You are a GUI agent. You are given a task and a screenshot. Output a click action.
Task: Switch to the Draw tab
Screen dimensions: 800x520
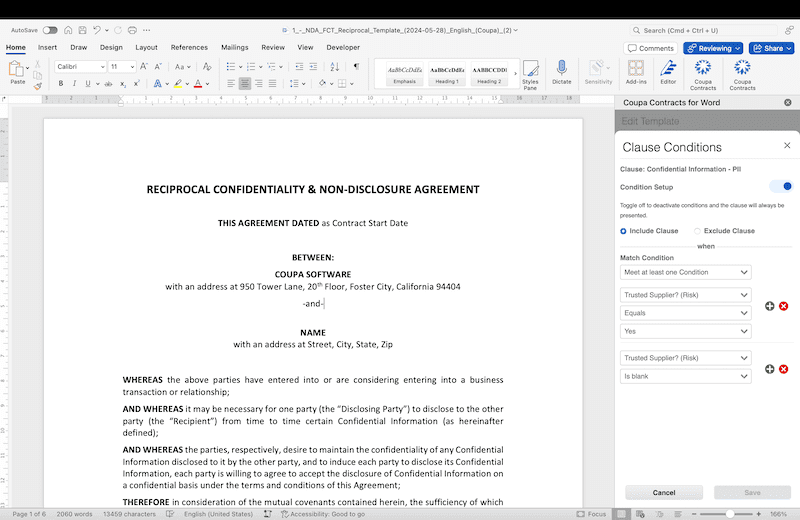pos(79,47)
